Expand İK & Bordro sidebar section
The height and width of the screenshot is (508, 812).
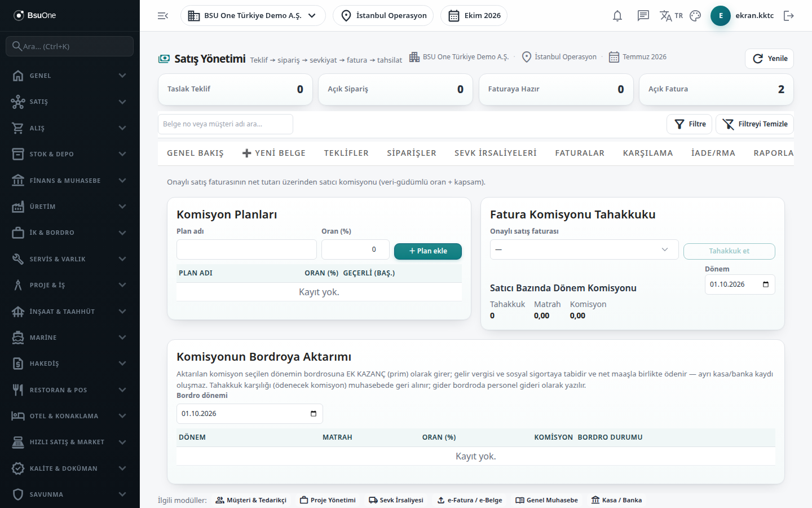click(70, 233)
